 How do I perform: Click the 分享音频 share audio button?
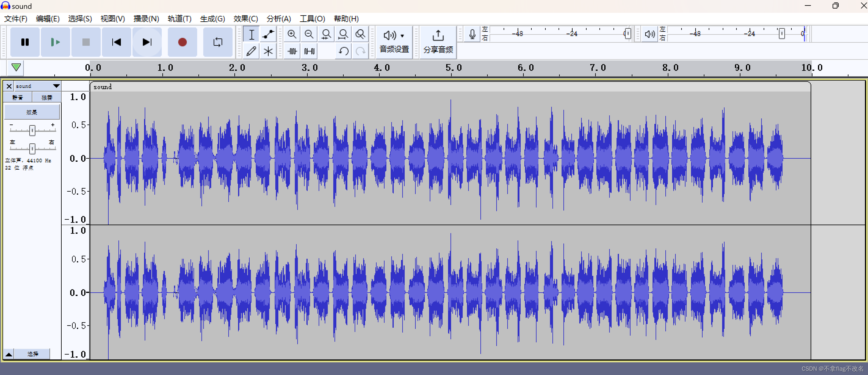click(x=438, y=42)
